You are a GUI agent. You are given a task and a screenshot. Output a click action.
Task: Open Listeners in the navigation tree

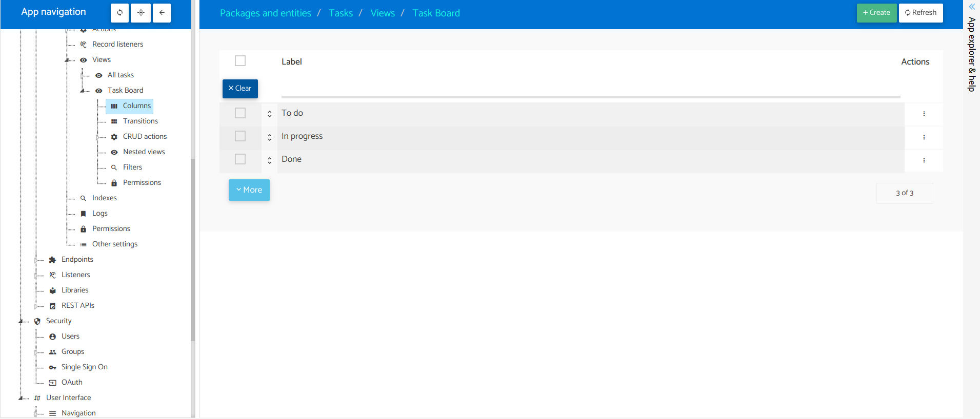pyautogui.click(x=76, y=275)
